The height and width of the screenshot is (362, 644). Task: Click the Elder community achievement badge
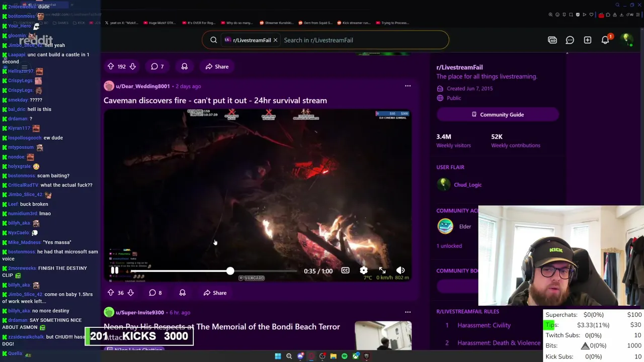(445, 227)
